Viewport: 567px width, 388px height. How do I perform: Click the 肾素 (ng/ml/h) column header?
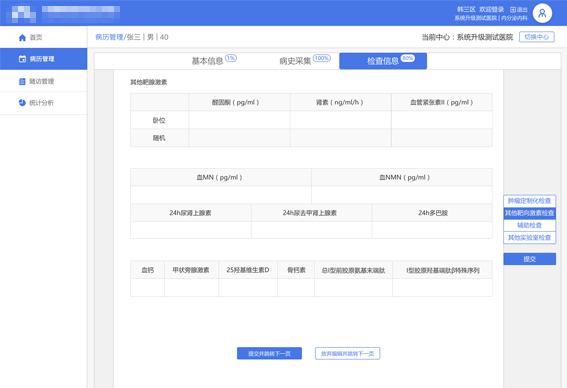(x=340, y=102)
